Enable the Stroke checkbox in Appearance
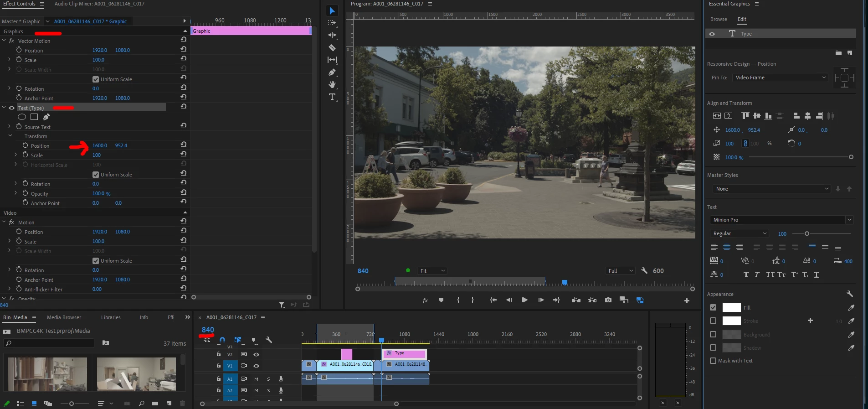Viewport: 868px width, 409px height. tap(713, 321)
